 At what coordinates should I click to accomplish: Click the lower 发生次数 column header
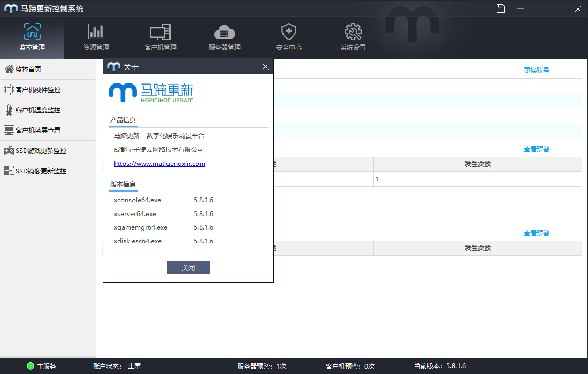(478, 248)
